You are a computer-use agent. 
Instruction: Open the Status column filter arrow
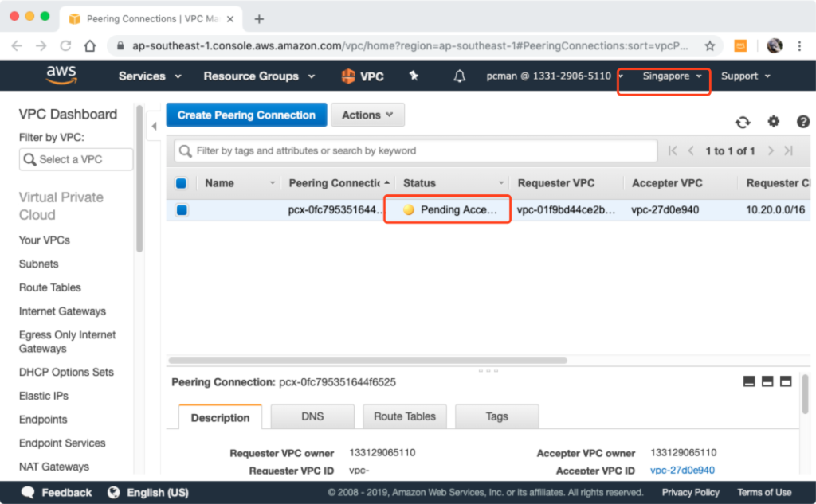(x=501, y=183)
